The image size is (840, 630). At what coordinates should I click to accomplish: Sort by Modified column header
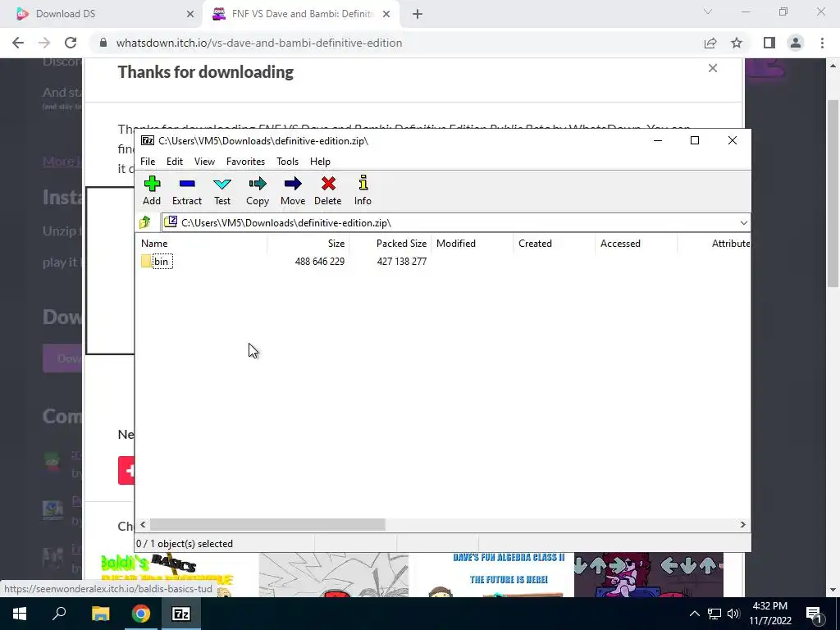click(x=472, y=243)
